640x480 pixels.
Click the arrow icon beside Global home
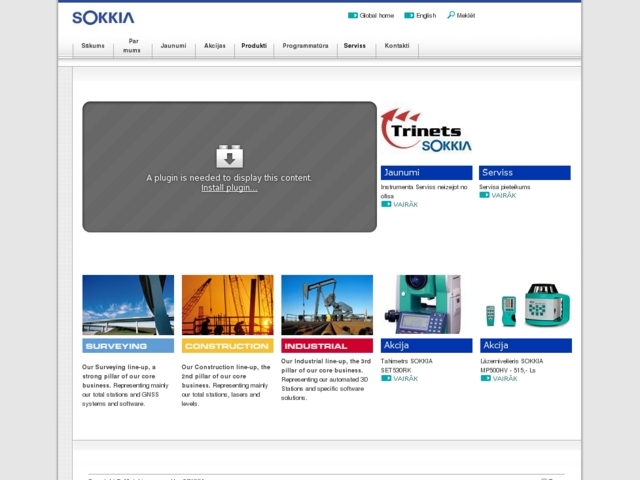[x=353, y=15]
